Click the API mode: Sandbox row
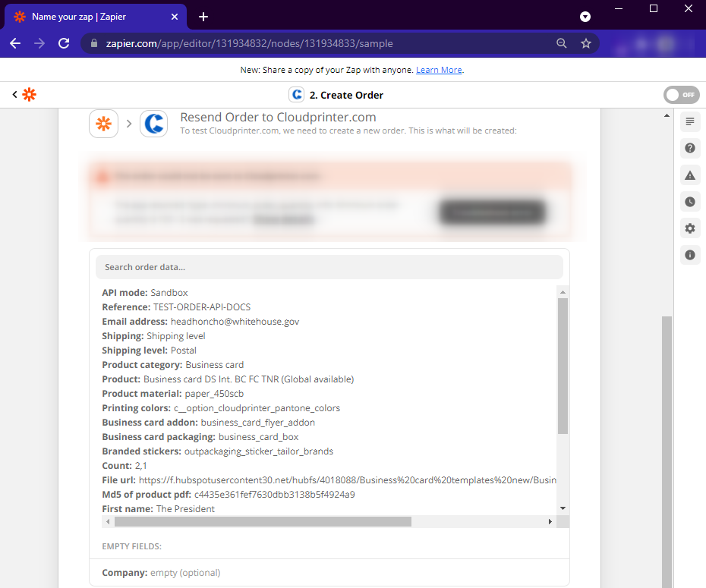The height and width of the screenshot is (588, 706). coord(145,292)
